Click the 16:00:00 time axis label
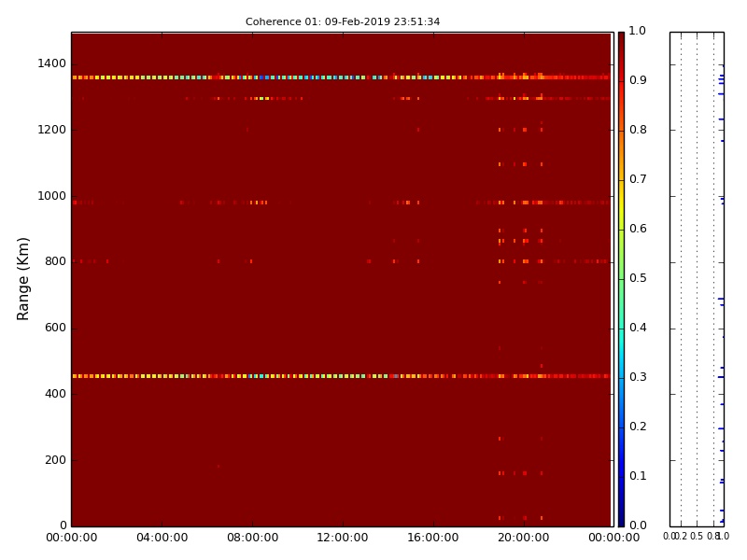This screenshot has width=747, height=560. point(433,538)
